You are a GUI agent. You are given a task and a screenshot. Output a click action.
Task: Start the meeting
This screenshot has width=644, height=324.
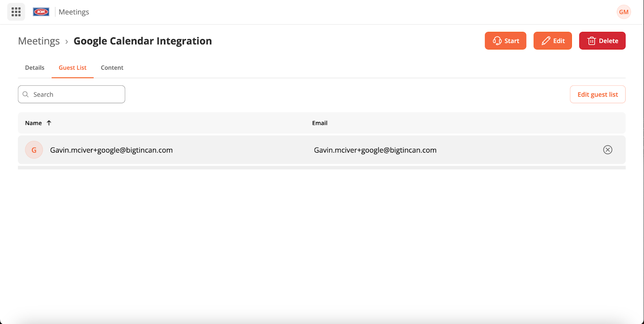506,41
